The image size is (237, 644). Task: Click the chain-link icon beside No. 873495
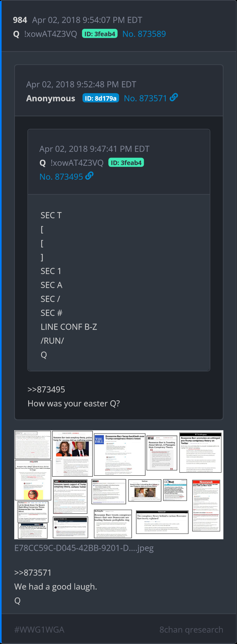pos(89,176)
